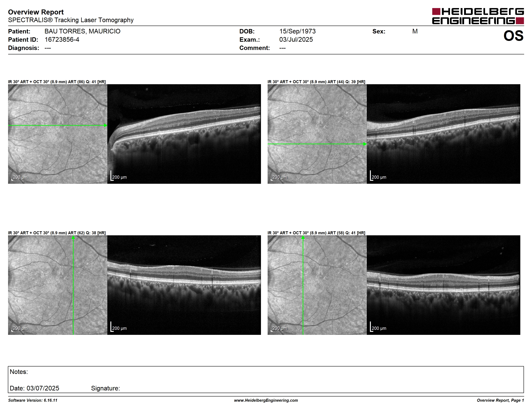Click scan caption ART (58) Q: 41
This screenshot has height=411, width=532.
pyautogui.click(x=316, y=233)
